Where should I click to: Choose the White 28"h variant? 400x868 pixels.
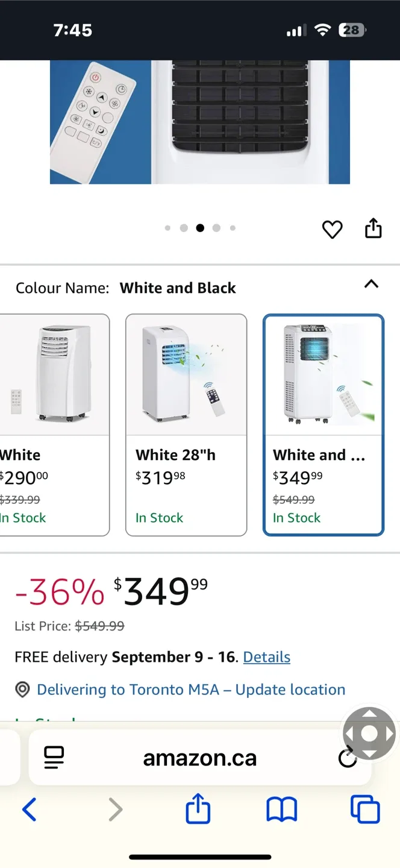coord(186,424)
